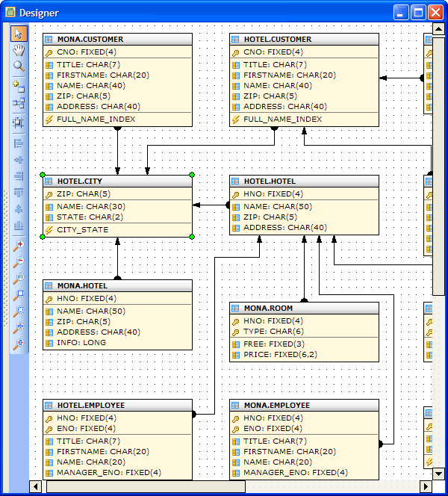
Task: Pick the magnifier zoom tool
Action: pyautogui.click(x=19, y=66)
